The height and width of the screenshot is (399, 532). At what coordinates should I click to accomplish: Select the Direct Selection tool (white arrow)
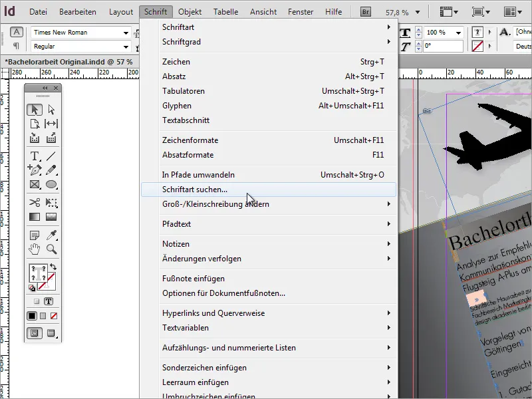coord(51,110)
